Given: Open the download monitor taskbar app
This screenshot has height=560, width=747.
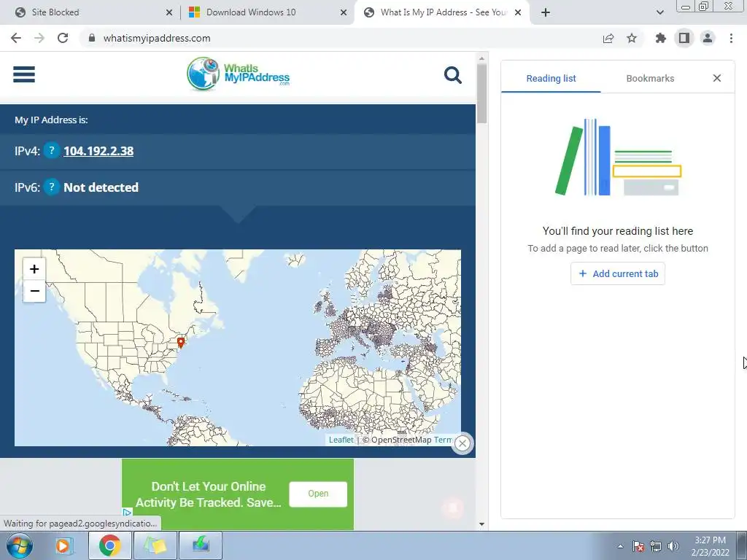Looking at the screenshot, I should (201, 545).
